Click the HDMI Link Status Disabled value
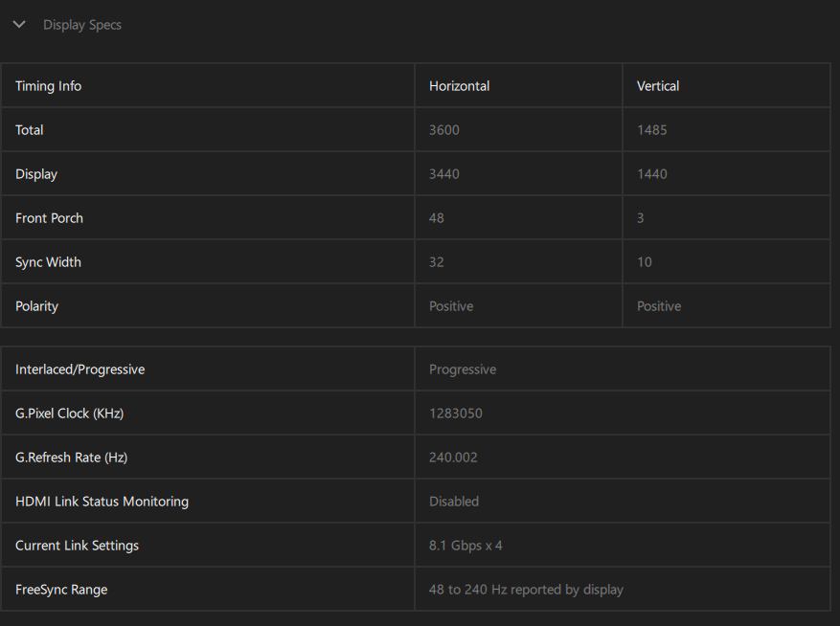Image resolution: width=840 pixels, height=626 pixels. pyautogui.click(x=454, y=502)
